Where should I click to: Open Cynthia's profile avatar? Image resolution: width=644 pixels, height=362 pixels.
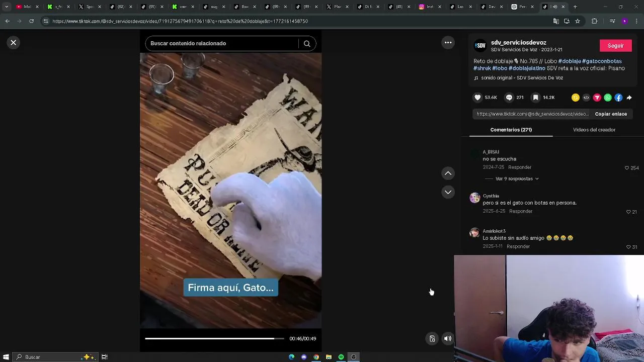475,198
